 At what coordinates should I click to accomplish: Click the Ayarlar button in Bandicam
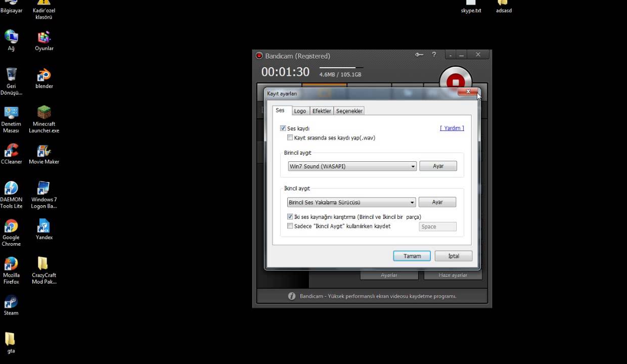(389, 275)
